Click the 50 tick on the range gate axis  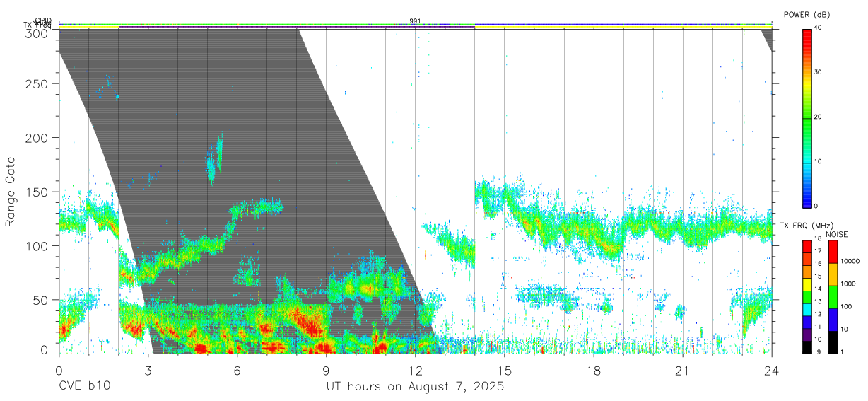(41, 300)
